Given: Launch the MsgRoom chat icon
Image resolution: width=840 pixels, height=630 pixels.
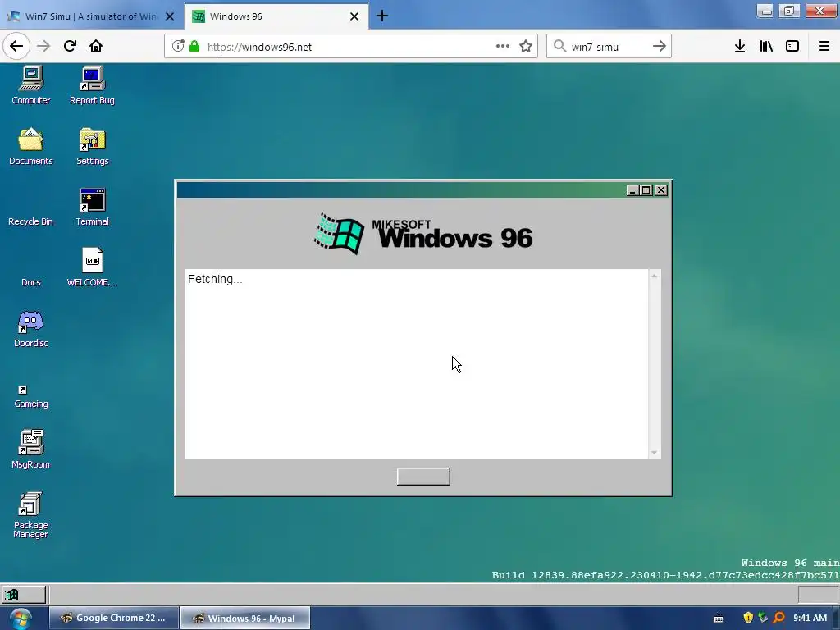Looking at the screenshot, I should [x=30, y=449].
